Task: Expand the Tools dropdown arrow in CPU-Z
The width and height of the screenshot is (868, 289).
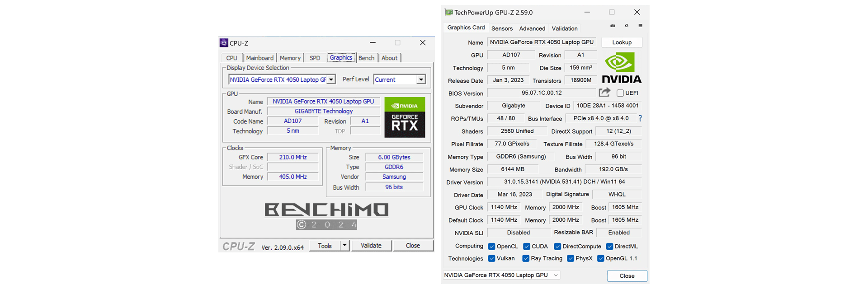Action: 344,246
